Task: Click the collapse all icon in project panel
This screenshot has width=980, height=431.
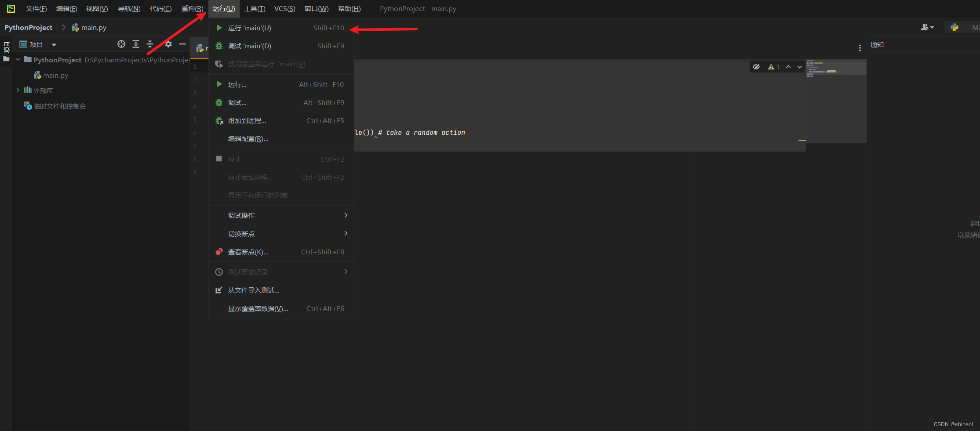Action: (x=150, y=44)
